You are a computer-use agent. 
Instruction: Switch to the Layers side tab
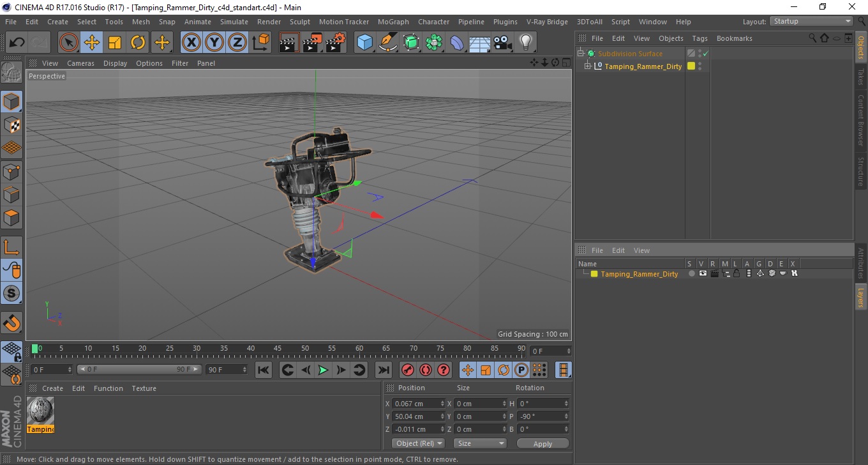(x=861, y=297)
